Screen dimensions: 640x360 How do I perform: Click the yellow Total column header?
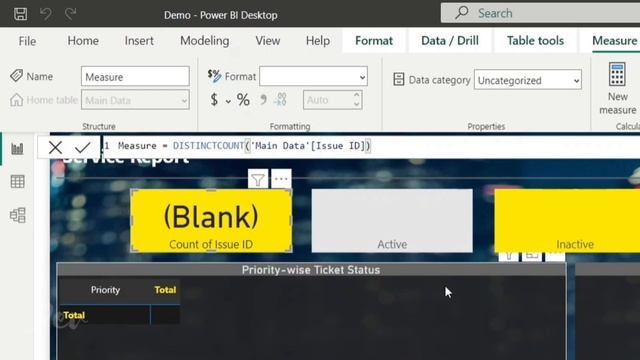tap(165, 290)
